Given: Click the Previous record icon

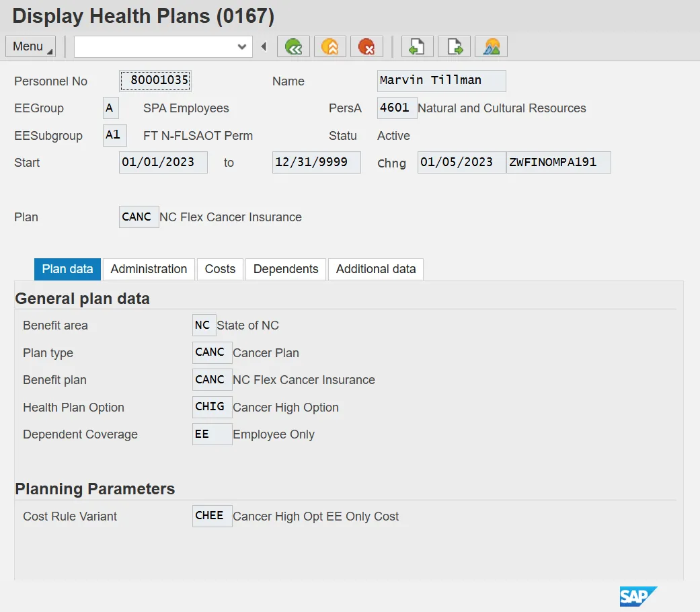Looking at the screenshot, I should (418, 46).
